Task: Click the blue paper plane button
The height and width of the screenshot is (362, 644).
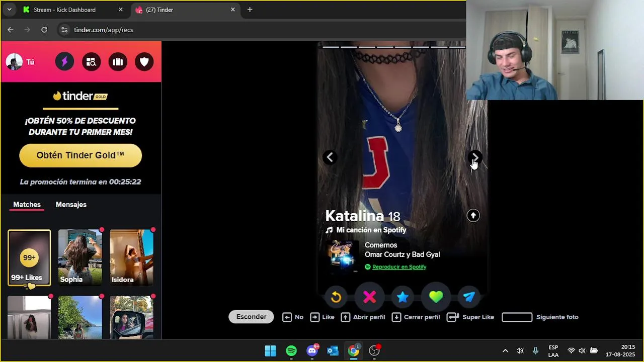Action: click(469, 297)
